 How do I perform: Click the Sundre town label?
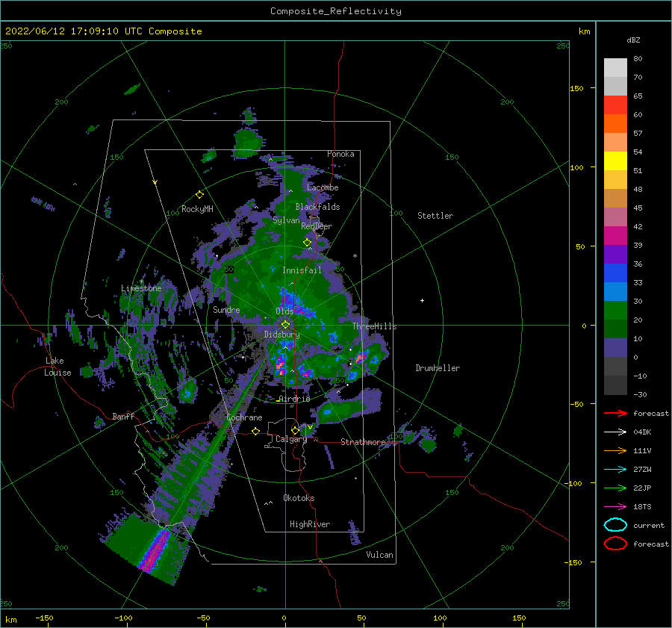(226, 309)
